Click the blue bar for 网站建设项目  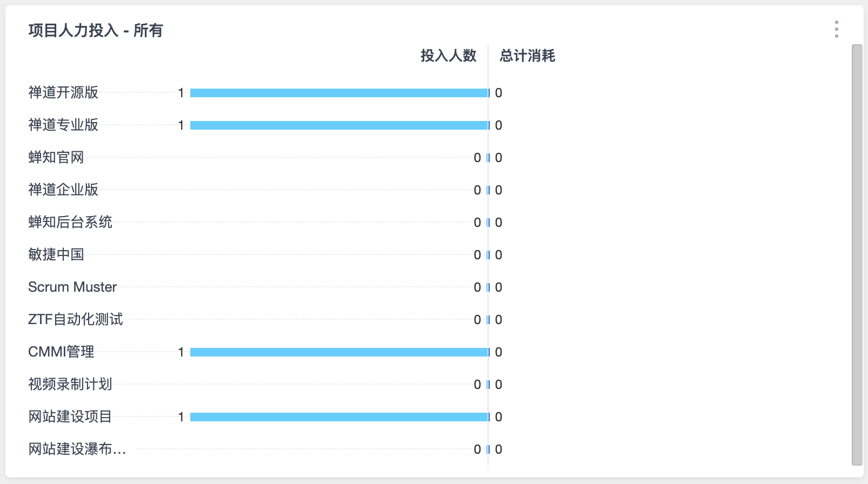tap(339, 417)
